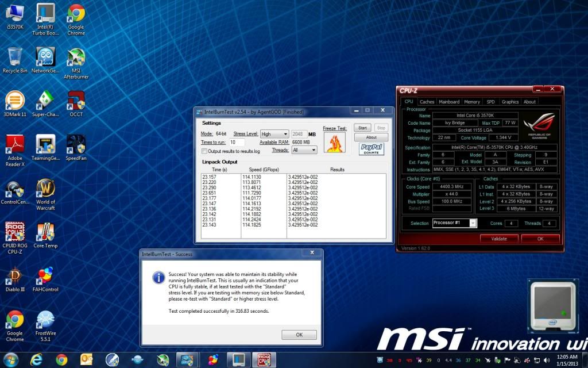
Task: Click the 'Available RAM: 6608 MB' value
Action: click(301, 143)
